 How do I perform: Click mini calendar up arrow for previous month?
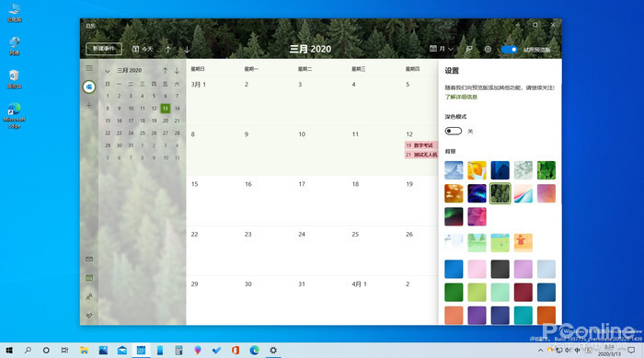pos(165,71)
